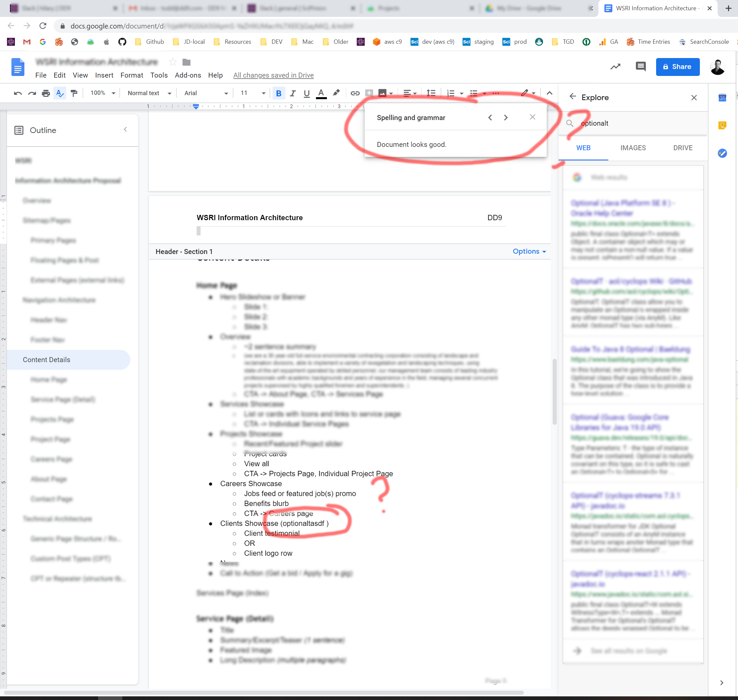Select the Tools menu item

point(158,75)
